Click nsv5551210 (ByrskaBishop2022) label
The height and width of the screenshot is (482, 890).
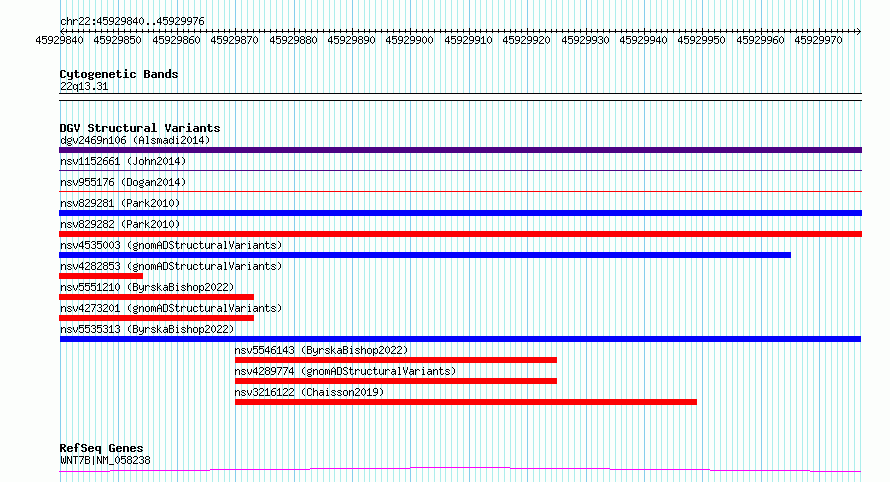pyautogui.click(x=147, y=287)
